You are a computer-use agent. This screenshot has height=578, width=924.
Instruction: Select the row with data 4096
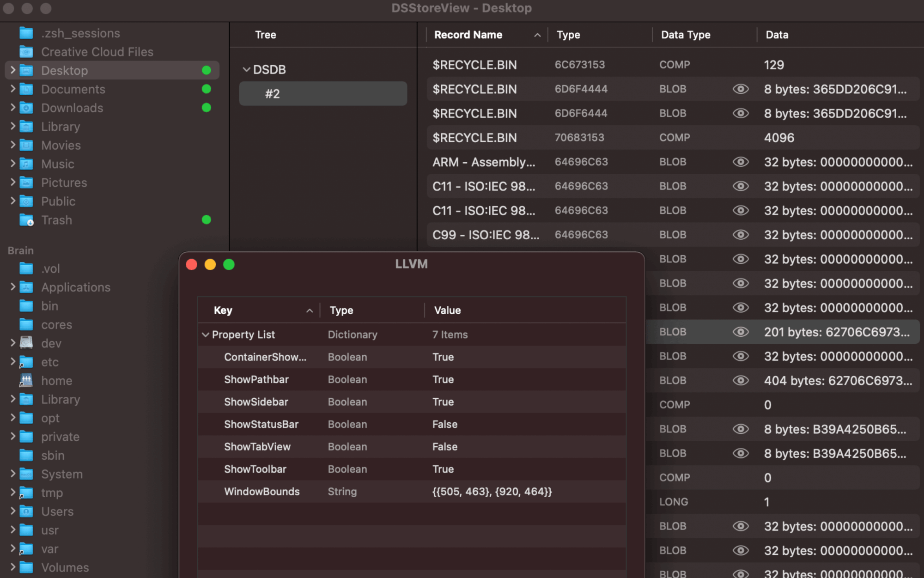pyautogui.click(x=673, y=138)
